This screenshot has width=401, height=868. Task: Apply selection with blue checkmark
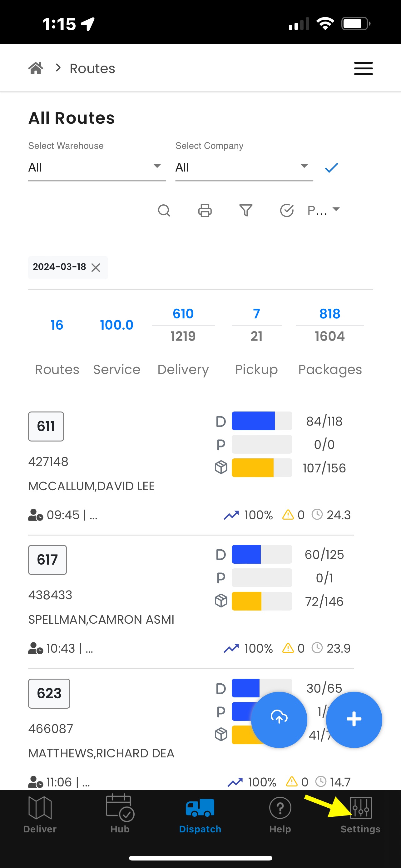click(x=331, y=167)
